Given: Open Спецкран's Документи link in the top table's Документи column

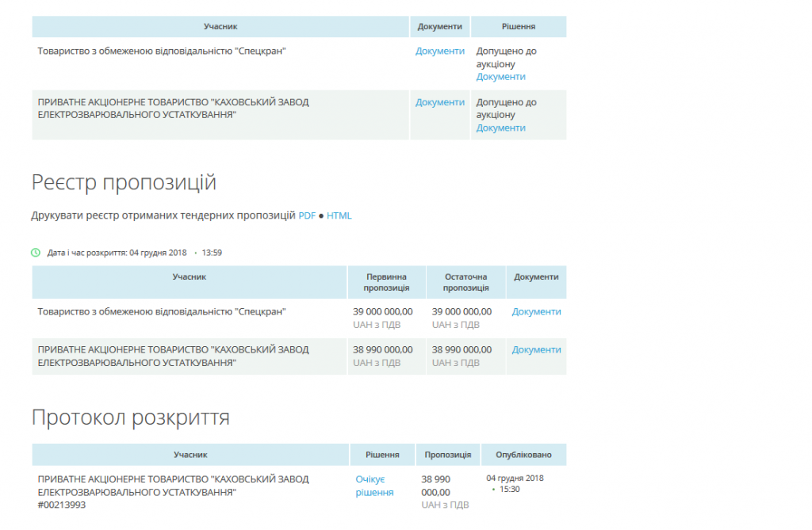Looking at the screenshot, I should click(439, 51).
